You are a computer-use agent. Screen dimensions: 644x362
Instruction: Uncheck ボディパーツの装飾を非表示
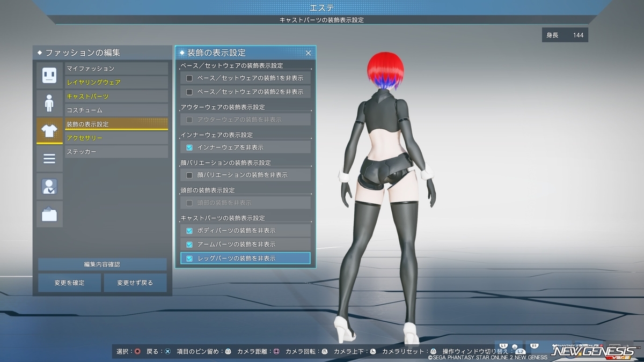click(189, 231)
